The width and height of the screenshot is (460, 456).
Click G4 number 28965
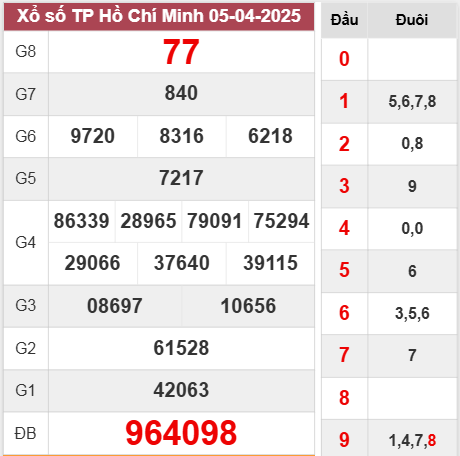pos(148,221)
